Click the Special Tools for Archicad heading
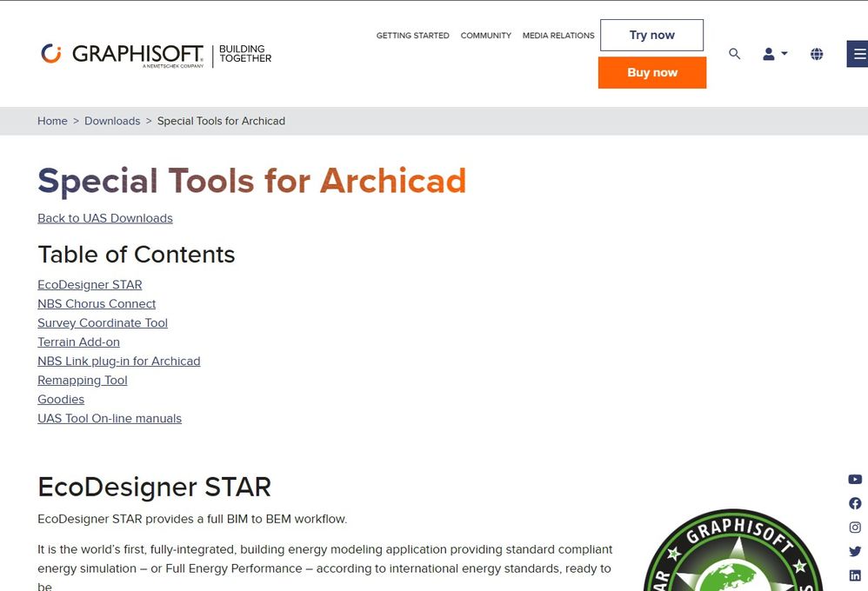 (252, 181)
